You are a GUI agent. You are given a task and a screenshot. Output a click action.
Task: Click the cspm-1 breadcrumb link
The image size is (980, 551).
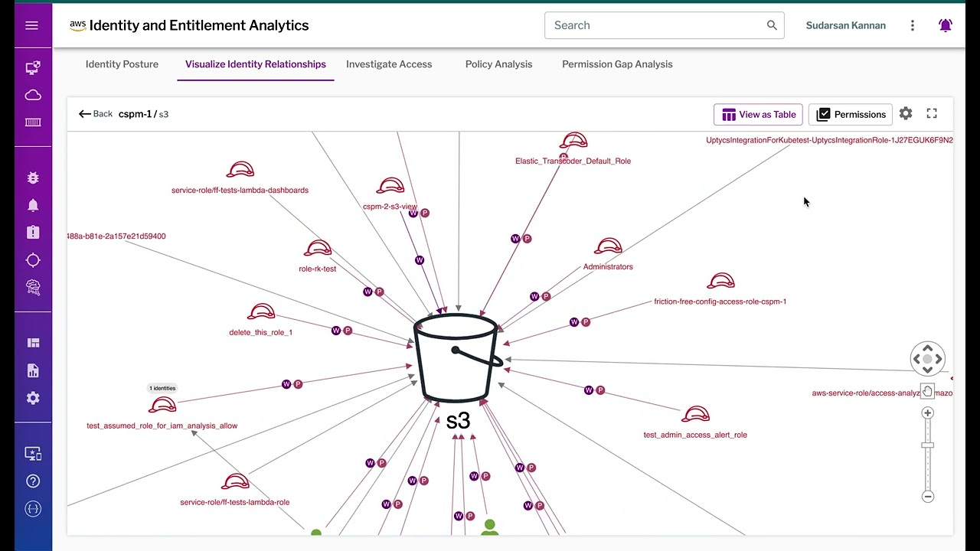click(135, 114)
